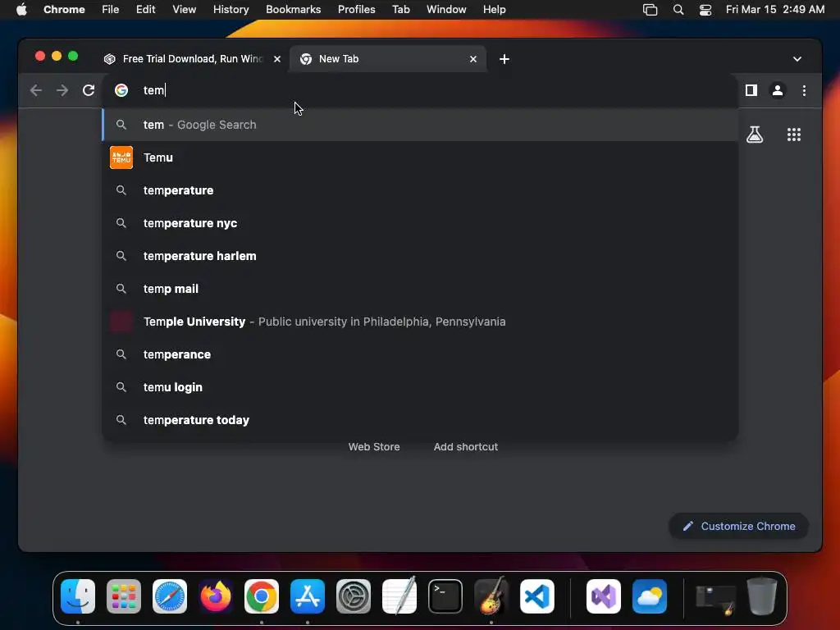Open the Window menu

tap(446, 10)
